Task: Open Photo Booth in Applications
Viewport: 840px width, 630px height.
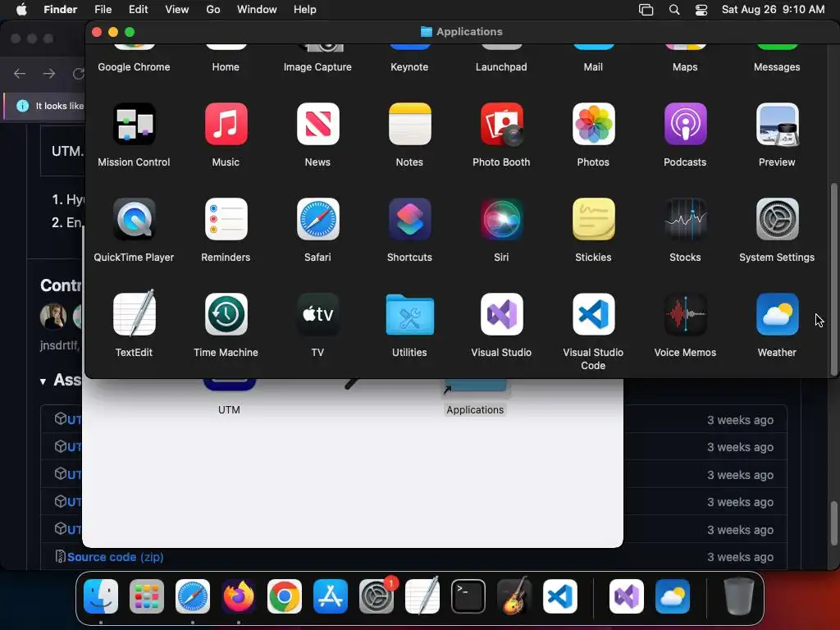Action: click(501, 125)
